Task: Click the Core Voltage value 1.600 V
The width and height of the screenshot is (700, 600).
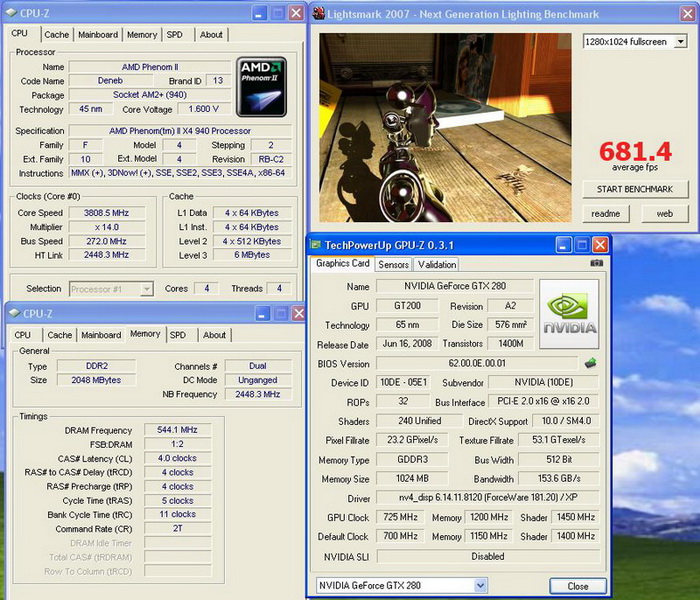Action: coord(204,109)
